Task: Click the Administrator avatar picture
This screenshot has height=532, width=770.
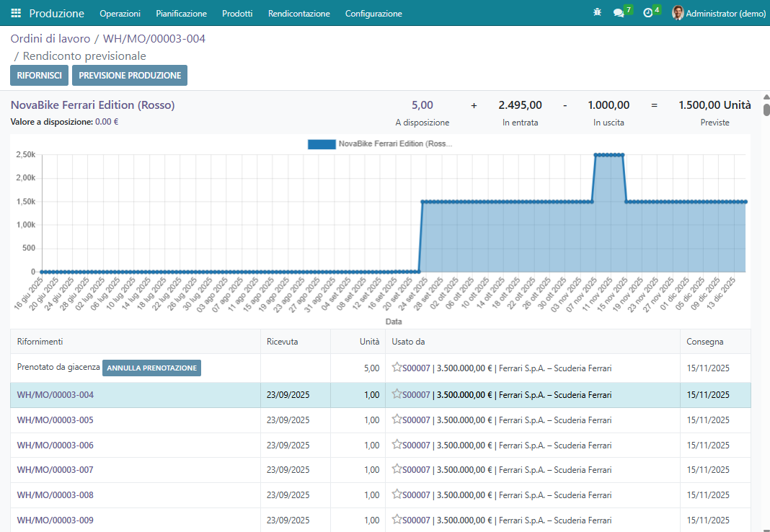Action: (x=678, y=13)
